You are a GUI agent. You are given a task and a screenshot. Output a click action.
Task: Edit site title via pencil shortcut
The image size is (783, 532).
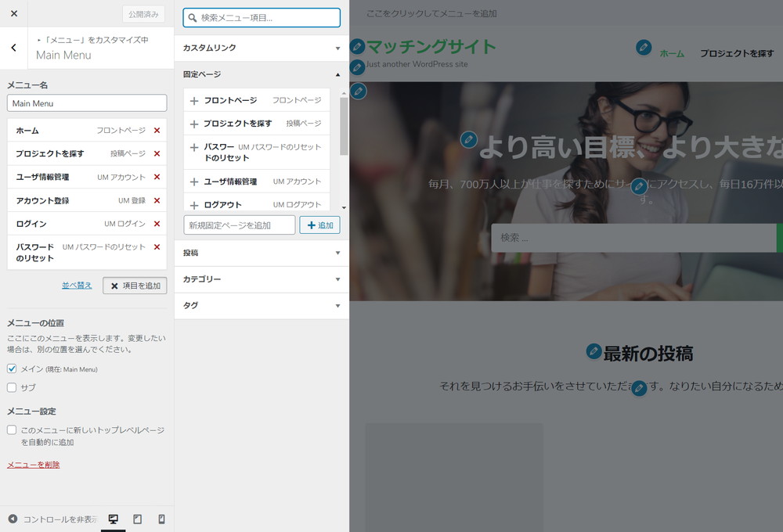click(357, 47)
